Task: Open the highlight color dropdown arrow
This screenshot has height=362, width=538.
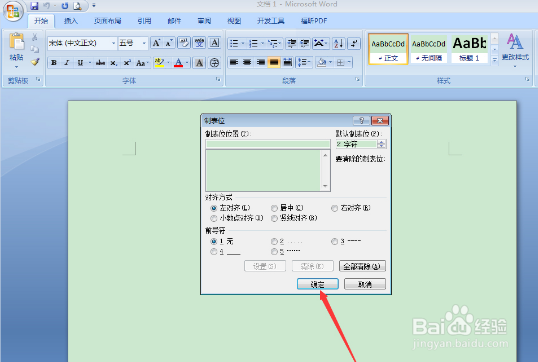Action: (x=168, y=63)
